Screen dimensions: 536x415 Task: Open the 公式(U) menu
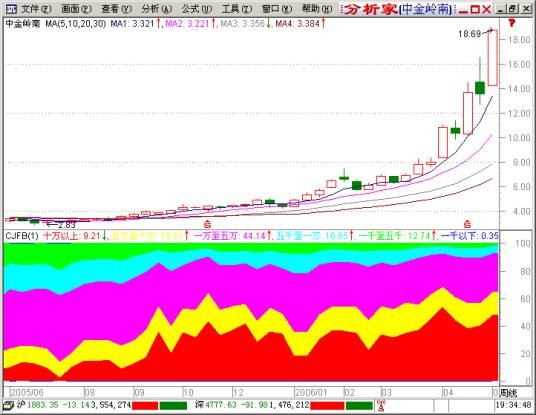(x=197, y=9)
